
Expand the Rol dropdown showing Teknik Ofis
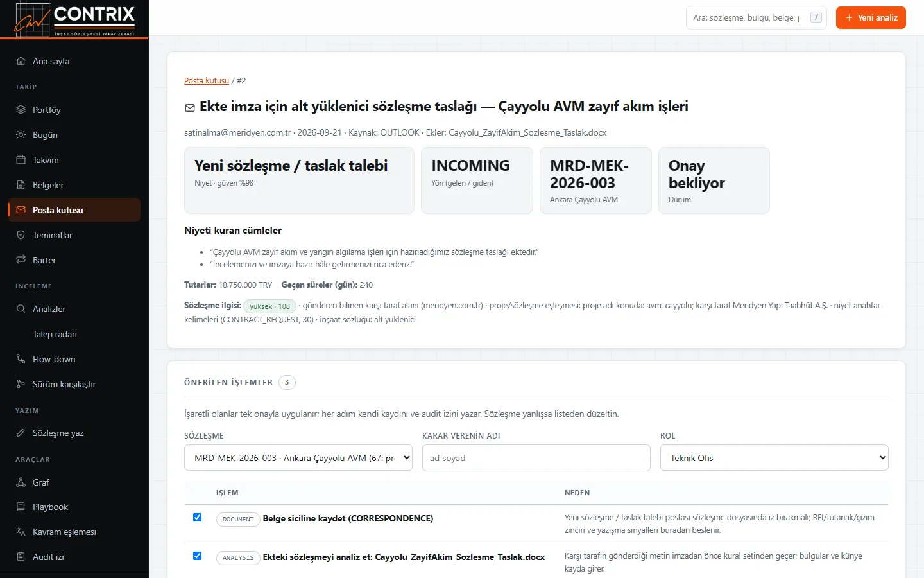pyautogui.click(x=774, y=458)
